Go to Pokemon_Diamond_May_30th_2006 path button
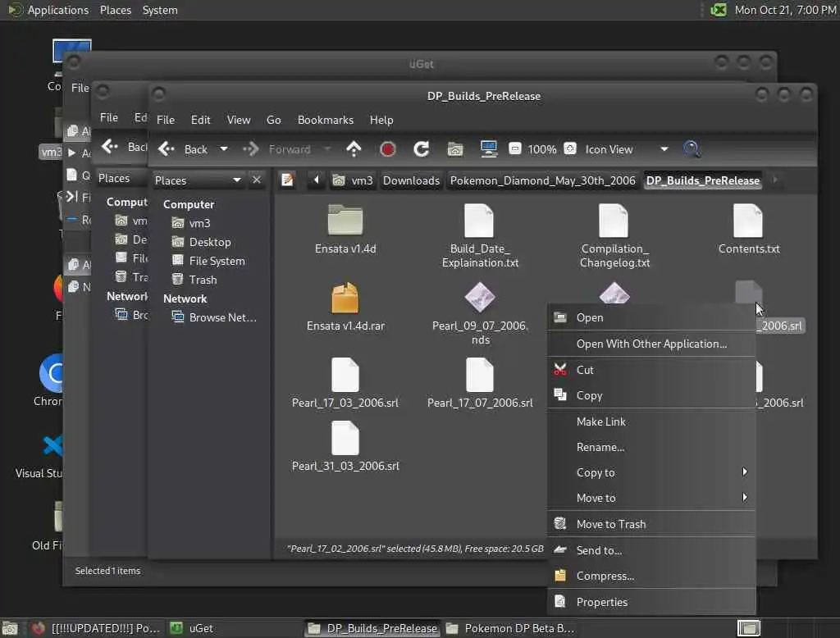840x638 pixels. tap(543, 180)
